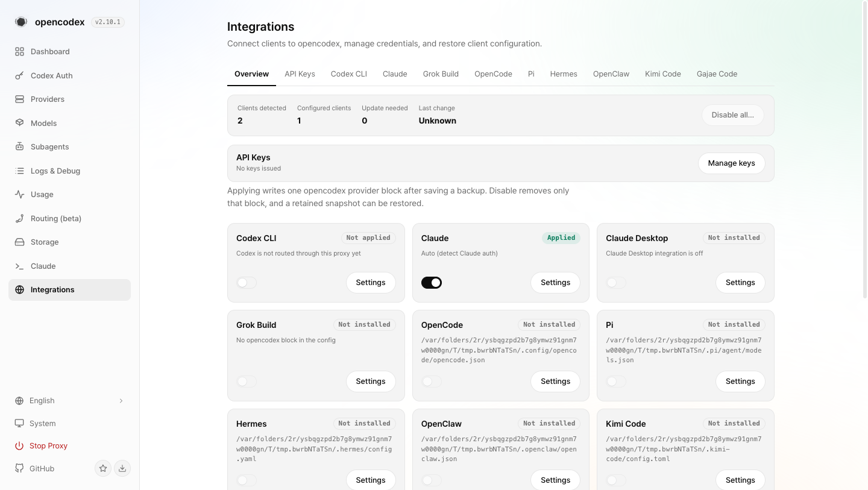Click the Codex Auth key icon

pos(19,76)
